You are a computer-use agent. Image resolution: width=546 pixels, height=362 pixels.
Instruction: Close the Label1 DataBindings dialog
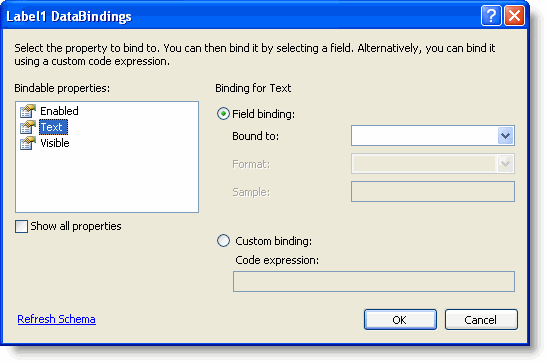[514, 16]
